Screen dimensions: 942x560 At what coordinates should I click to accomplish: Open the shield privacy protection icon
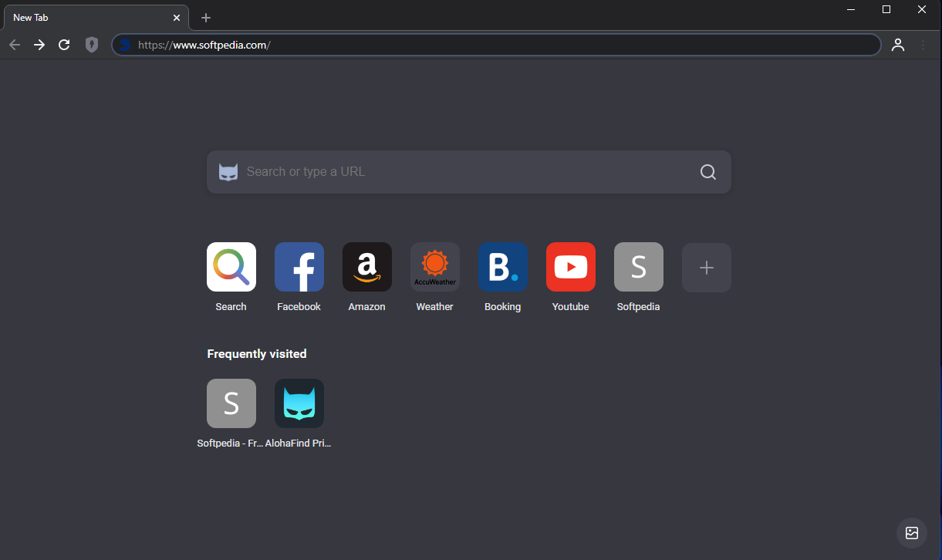(x=92, y=45)
